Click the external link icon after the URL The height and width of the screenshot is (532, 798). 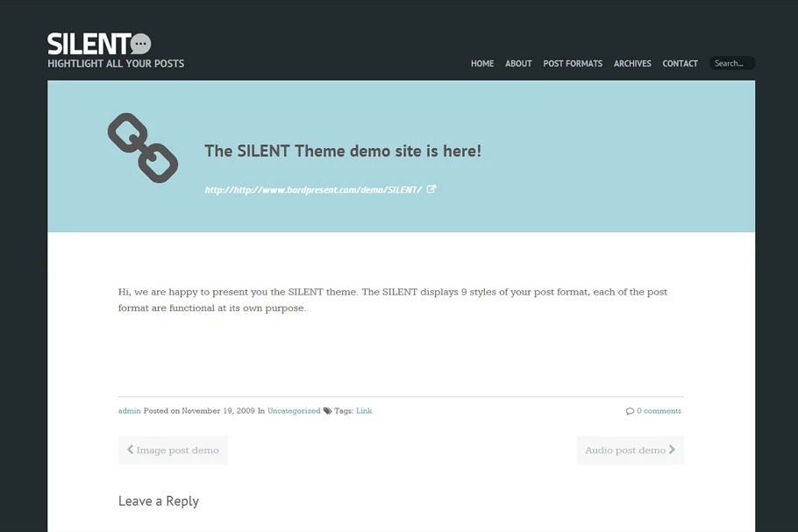point(431,189)
